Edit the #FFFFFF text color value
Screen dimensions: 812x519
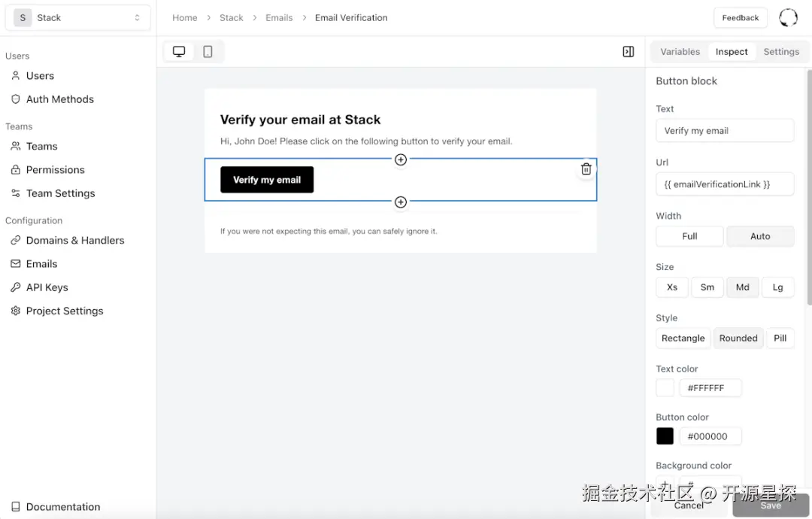click(710, 387)
